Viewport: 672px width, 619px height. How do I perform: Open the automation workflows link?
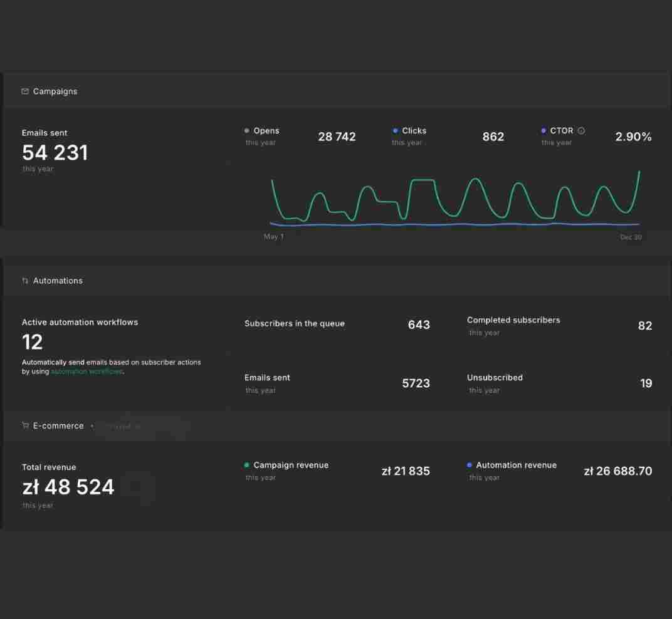(87, 372)
